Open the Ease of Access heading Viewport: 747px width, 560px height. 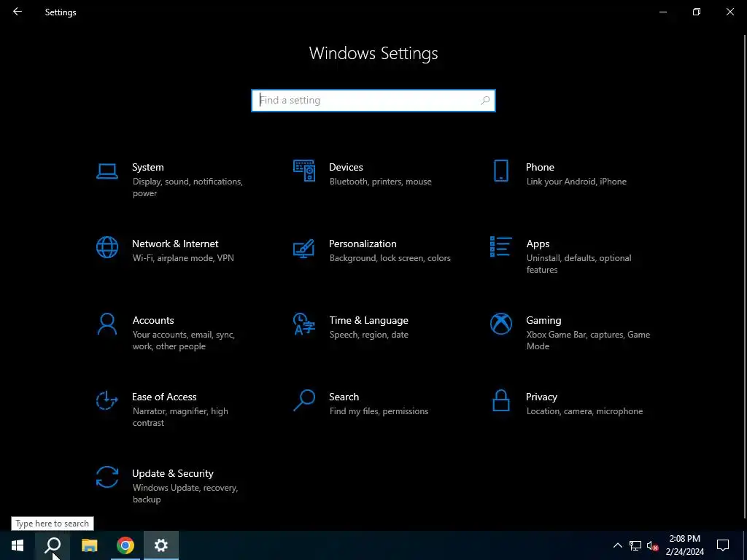pyautogui.click(x=164, y=397)
